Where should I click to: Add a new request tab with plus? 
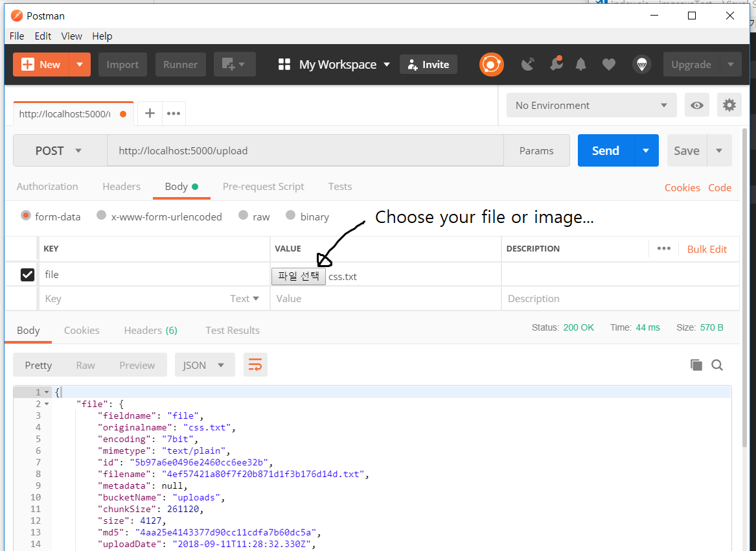(150, 113)
